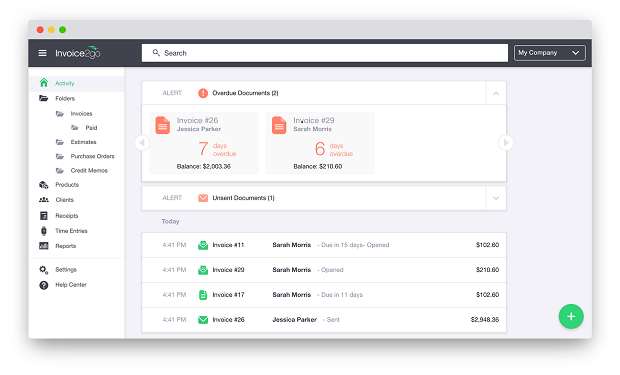
Task: Open the Invoice #17 activity row
Action: [324, 295]
